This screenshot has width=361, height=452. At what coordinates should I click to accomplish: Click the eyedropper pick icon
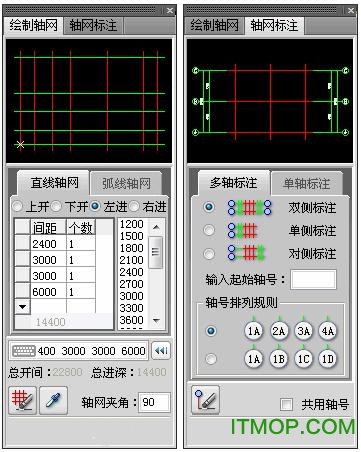tap(53, 400)
